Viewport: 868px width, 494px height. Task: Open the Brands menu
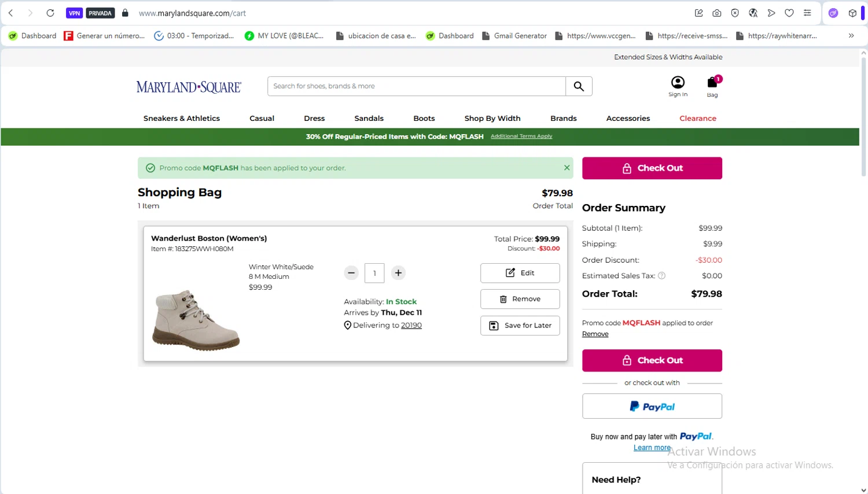pyautogui.click(x=564, y=118)
